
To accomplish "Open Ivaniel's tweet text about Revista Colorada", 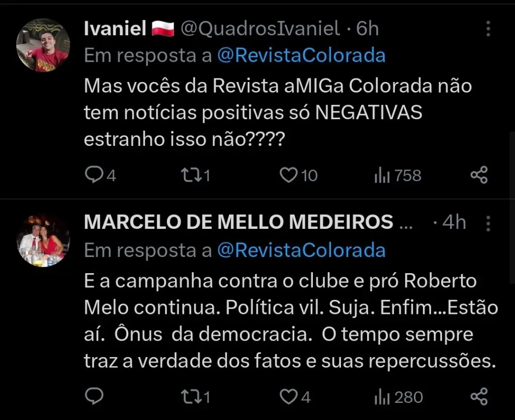I will pyautogui.click(x=278, y=113).
